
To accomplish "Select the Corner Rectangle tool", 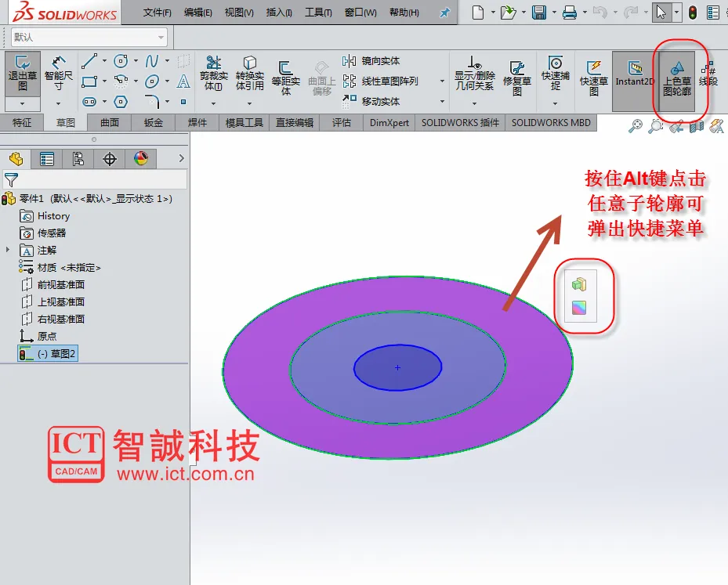I will click(89, 81).
